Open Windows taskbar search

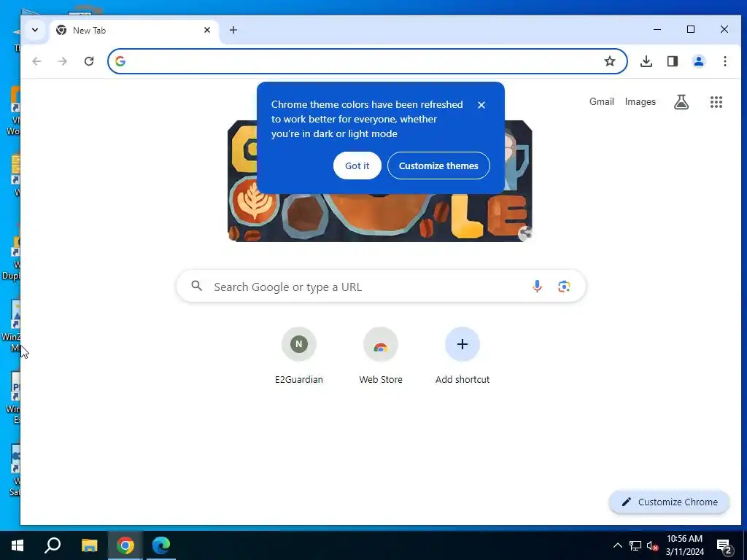pyautogui.click(x=53, y=545)
